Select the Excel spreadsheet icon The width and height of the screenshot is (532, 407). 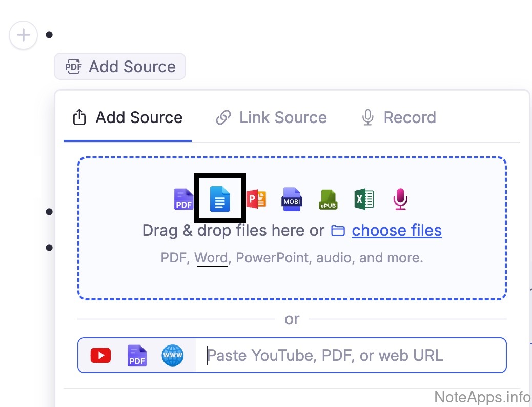[x=364, y=199]
